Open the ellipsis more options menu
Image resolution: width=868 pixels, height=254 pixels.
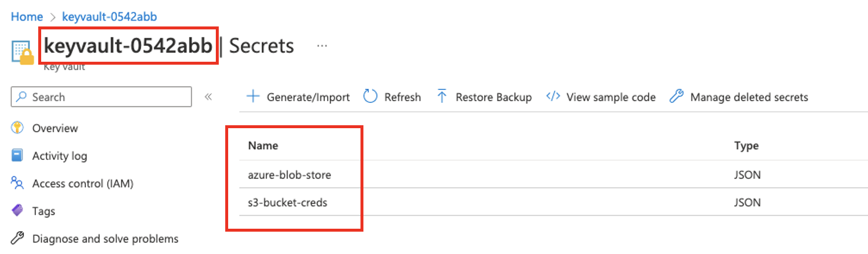[x=322, y=46]
